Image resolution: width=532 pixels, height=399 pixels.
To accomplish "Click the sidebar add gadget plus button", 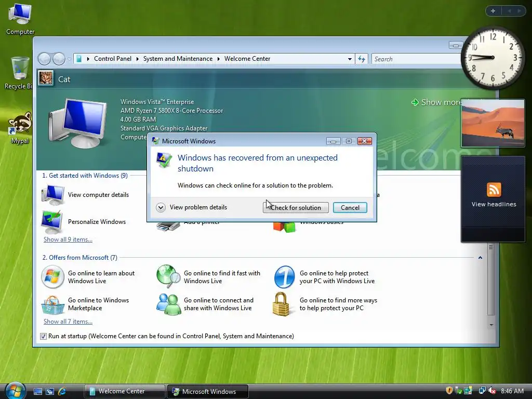I will pos(493,11).
